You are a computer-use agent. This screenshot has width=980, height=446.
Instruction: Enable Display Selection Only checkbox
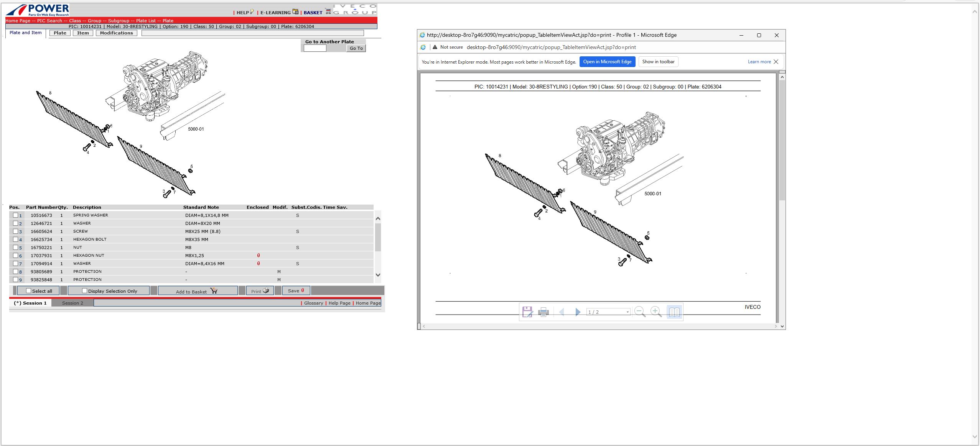click(x=84, y=290)
